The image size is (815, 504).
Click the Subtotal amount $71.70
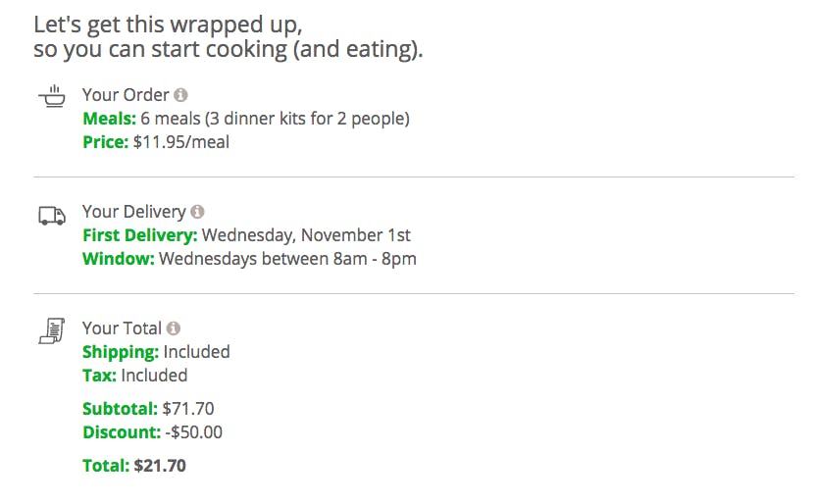tap(188, 409)
